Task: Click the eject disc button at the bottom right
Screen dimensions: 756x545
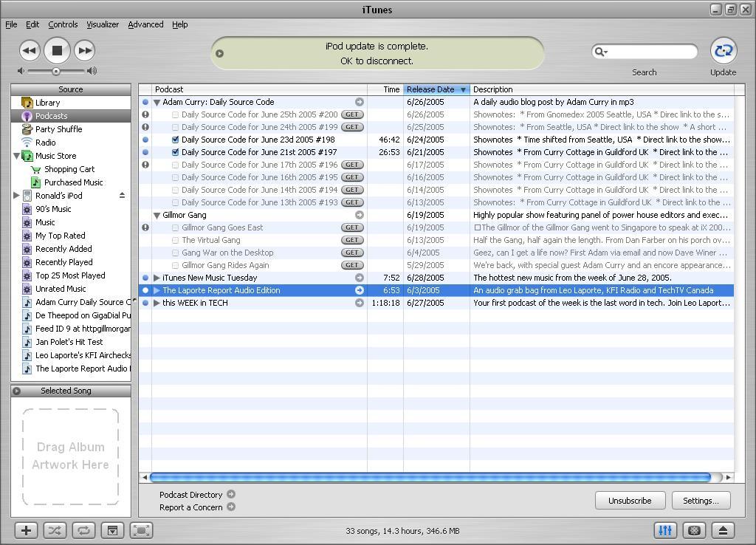Action: [x=723, y=530]
